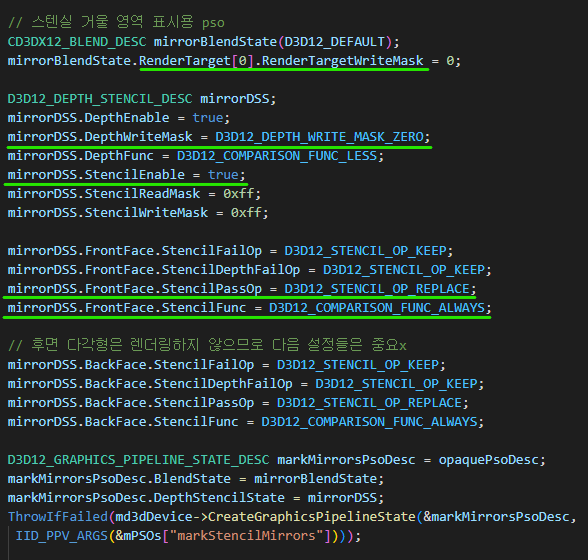588x560 pixels.
Task: Click opaquePsoDesc identifier
Action: 489,459
